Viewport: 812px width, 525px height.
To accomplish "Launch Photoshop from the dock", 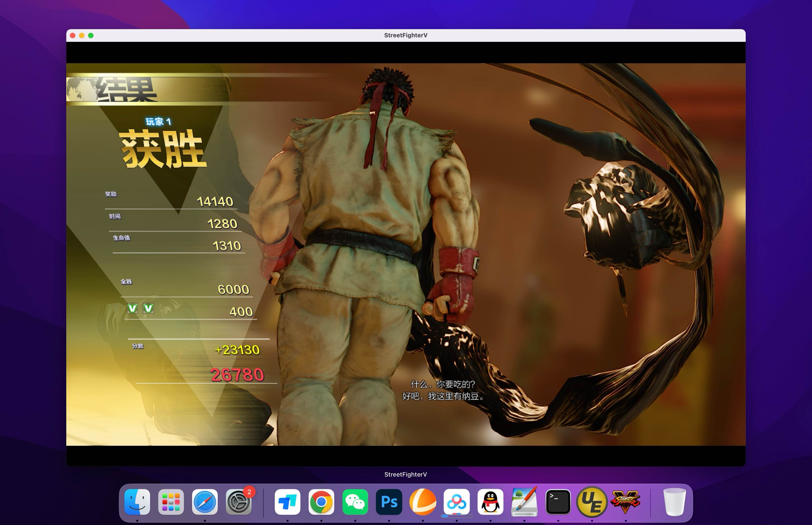I will click(389, 502).
